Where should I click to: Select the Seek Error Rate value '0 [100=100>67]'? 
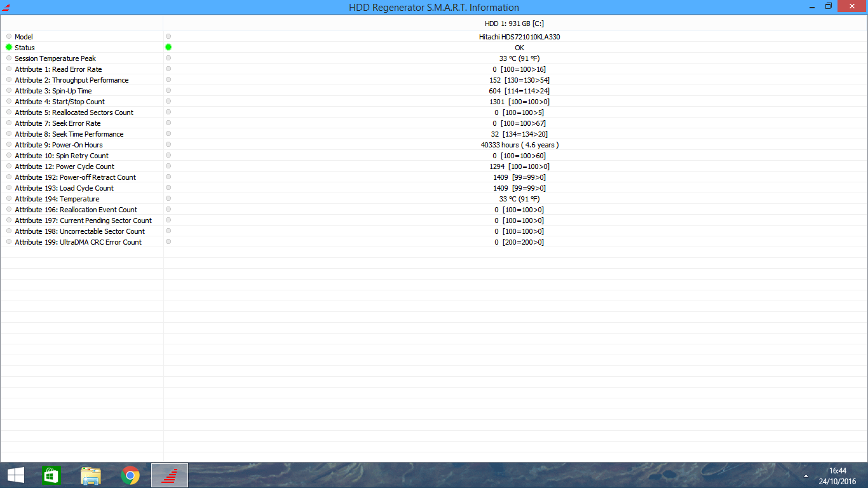click(519, 123)
